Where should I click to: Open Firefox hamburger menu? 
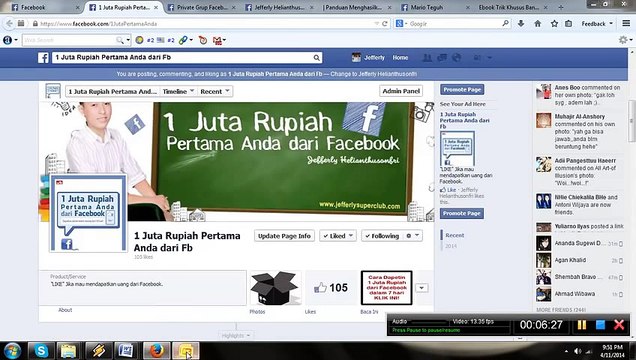coord(626,24)
